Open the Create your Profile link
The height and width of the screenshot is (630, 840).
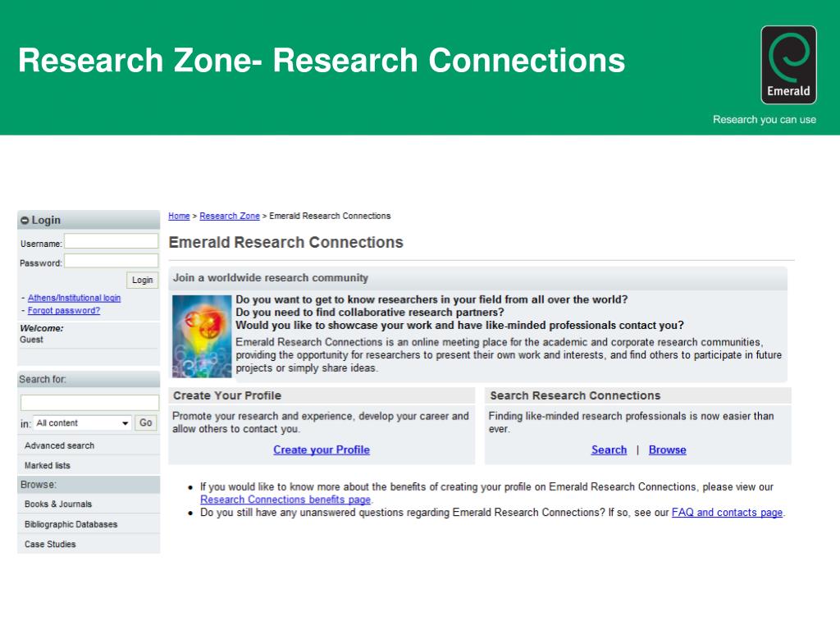pos(322,450)
